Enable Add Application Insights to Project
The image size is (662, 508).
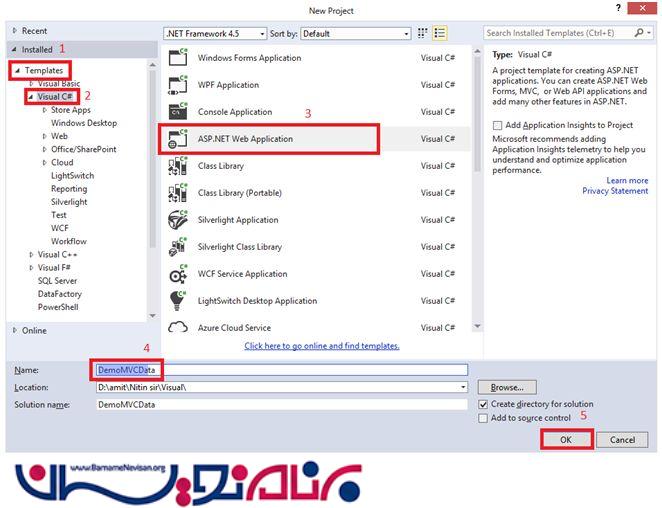pyautogui.click(x=497, y=125)
